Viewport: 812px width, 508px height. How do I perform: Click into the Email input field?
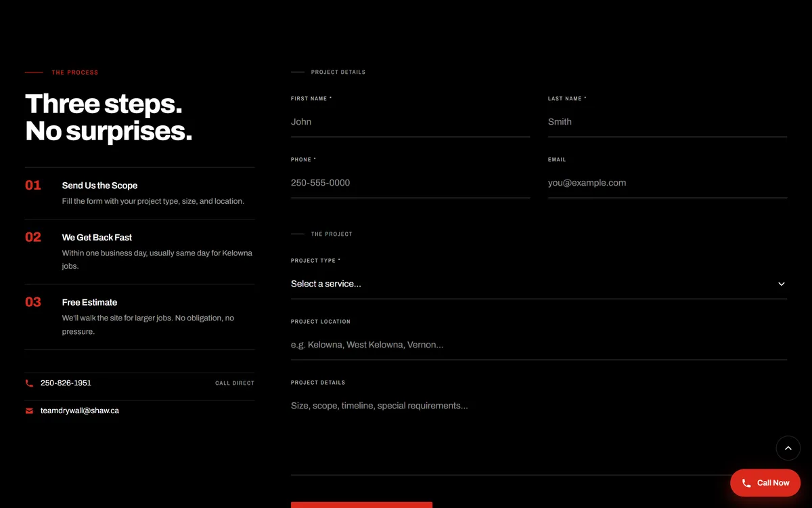(x=667, y=183)
